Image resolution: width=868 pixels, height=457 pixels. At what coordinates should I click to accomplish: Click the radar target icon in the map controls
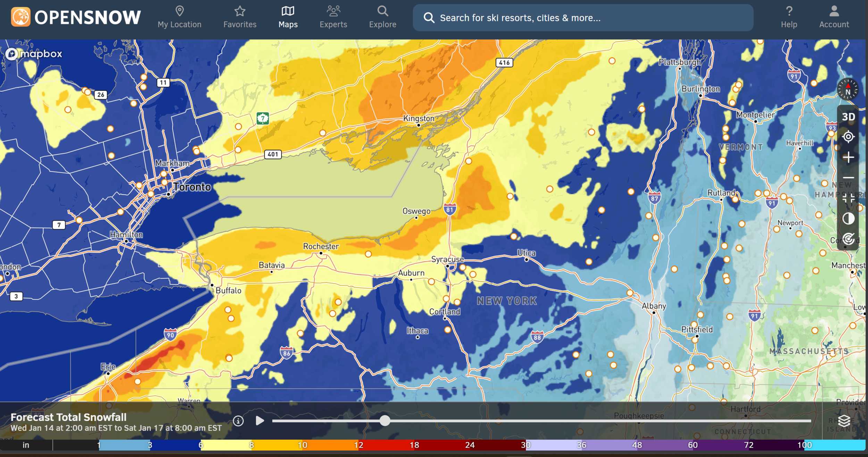point(848,239)
